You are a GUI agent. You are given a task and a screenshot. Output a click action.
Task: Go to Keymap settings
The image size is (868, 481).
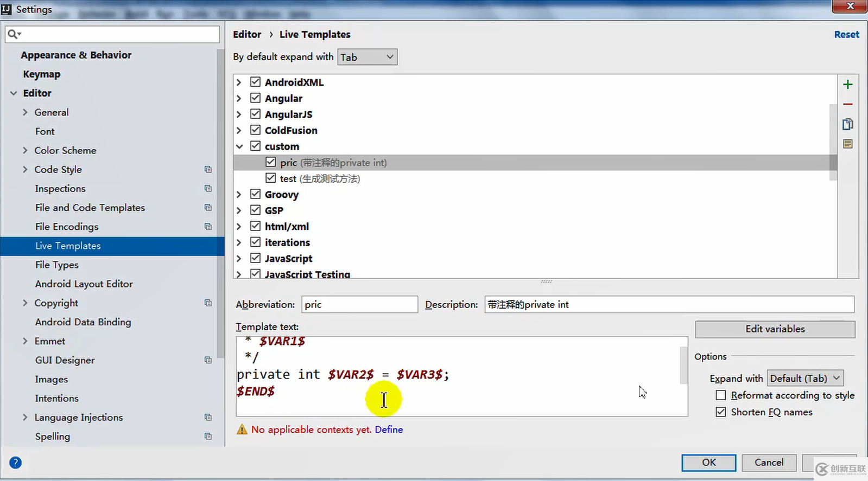pos(42,74)
